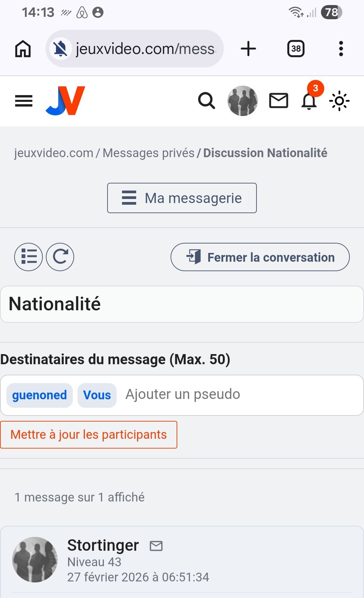Tap the conversation list icon
The width and height of the screenshot is (364, 598).
(x=28, y=257)
